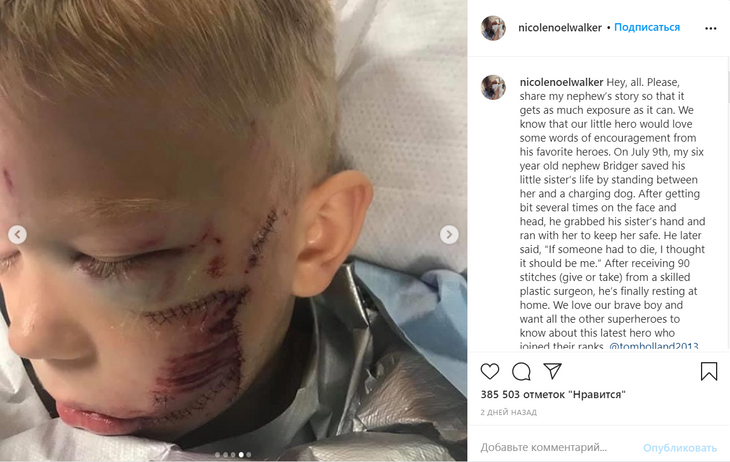
Task: Click Подписаться to follow the account
Action: 647,27
